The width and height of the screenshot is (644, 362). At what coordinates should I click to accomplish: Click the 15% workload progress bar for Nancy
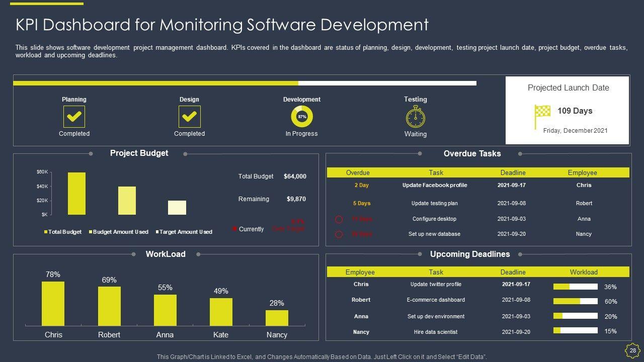point(576,330)
